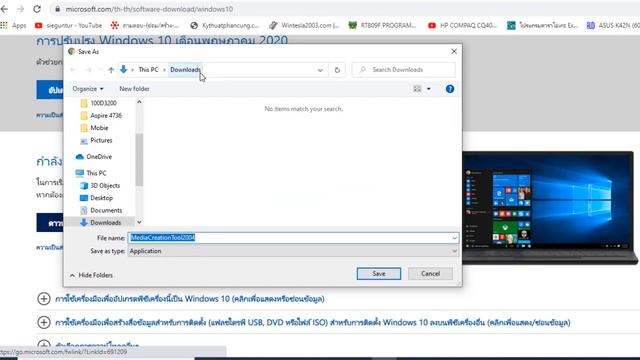Click the Chrome address bar URL
The image size is (640, 360).
(x=149, y=9)
